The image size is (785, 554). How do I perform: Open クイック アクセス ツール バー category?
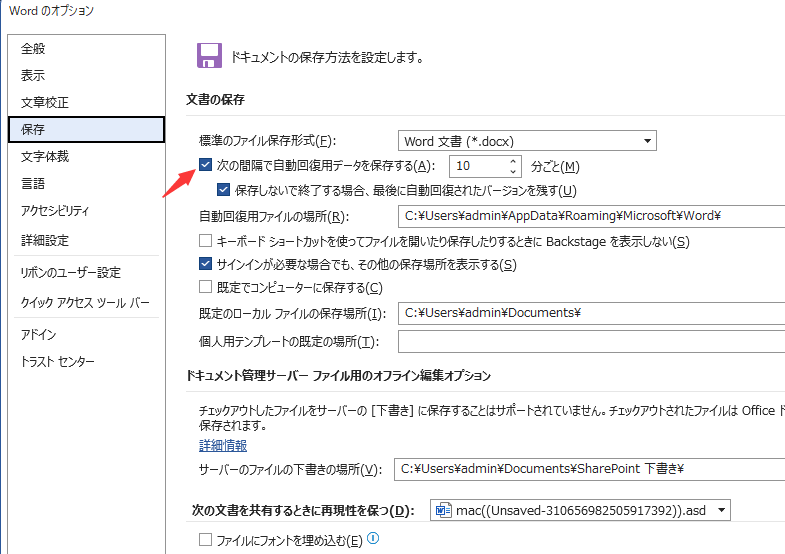(87, 303)
